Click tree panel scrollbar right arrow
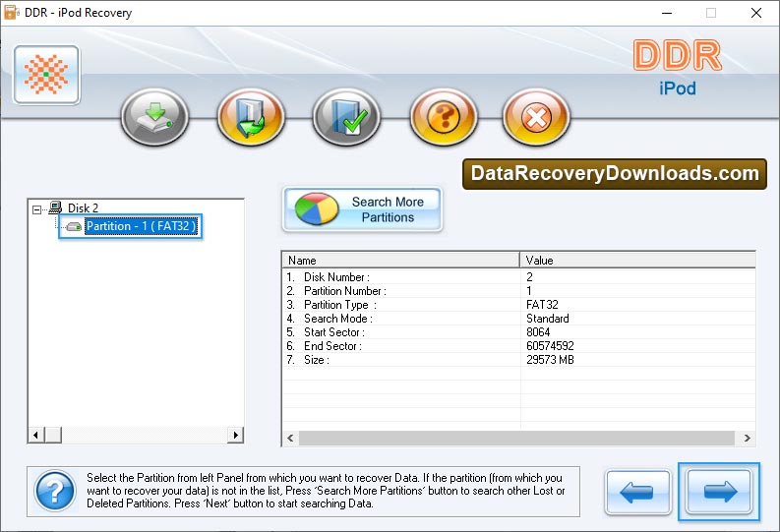This screenshot has height=532, width=780. click(236, 435)
